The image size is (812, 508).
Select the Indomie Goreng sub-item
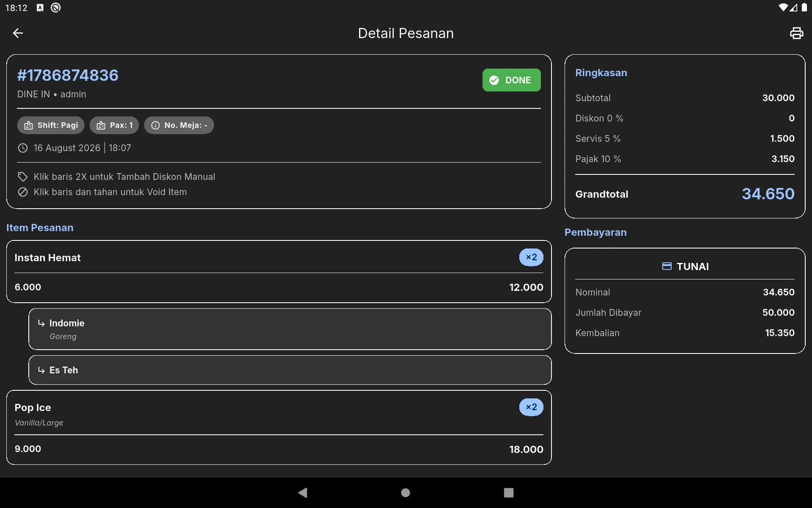click(x=290, y=329)
